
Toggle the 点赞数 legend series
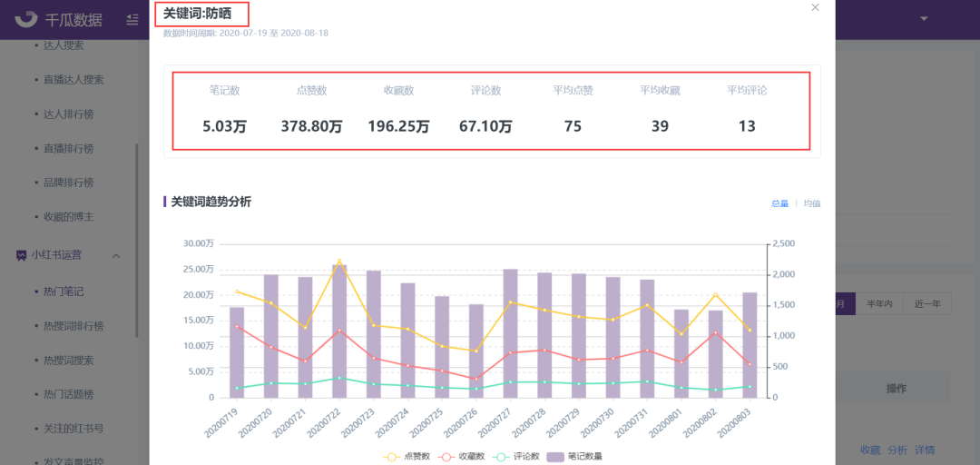[x=407, y=456]
